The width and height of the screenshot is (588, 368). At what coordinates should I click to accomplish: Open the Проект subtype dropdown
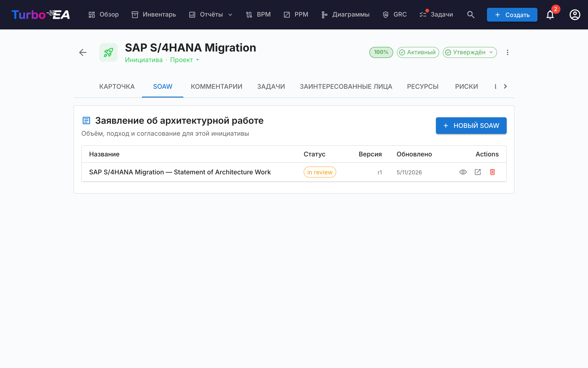click(x=185, y=60)
